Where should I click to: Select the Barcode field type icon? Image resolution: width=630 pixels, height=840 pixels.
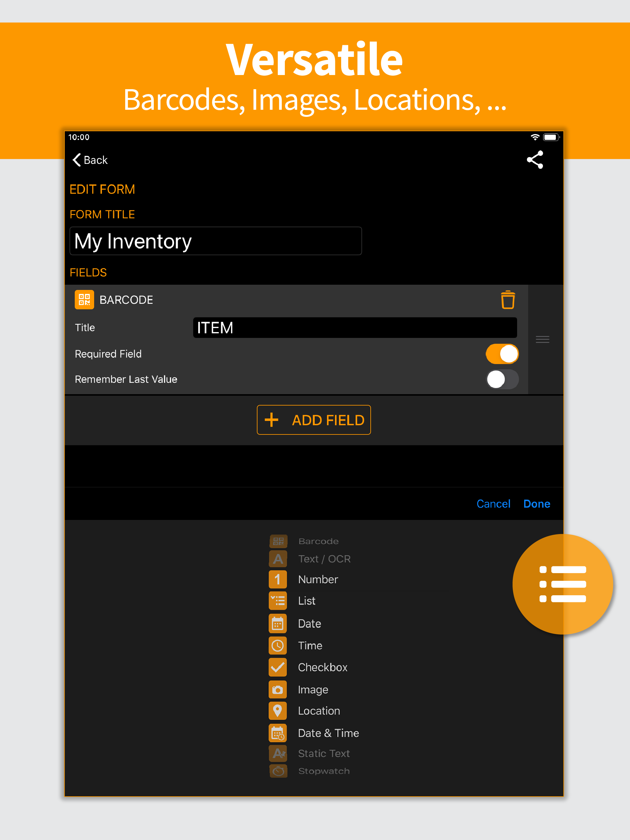point(278,541)
